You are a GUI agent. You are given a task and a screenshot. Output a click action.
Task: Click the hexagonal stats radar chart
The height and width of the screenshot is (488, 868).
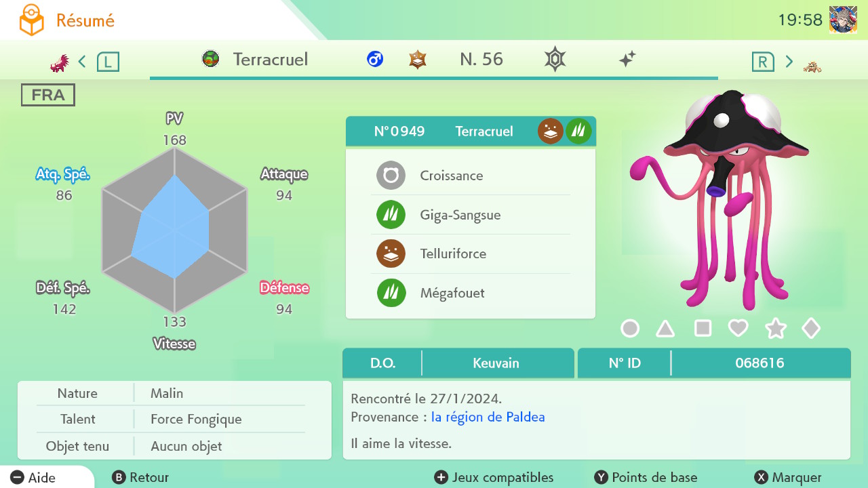pos(175,230)
